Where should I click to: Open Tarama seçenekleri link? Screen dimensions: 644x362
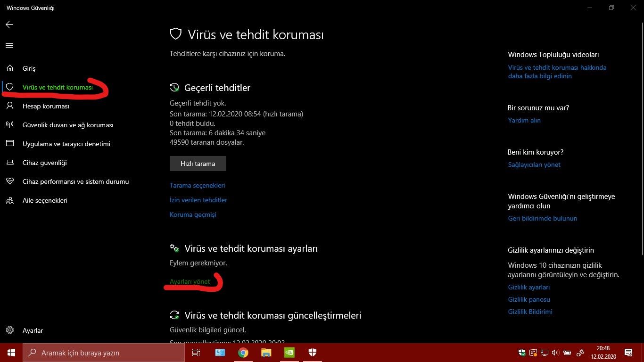click(x=198, y=185)
